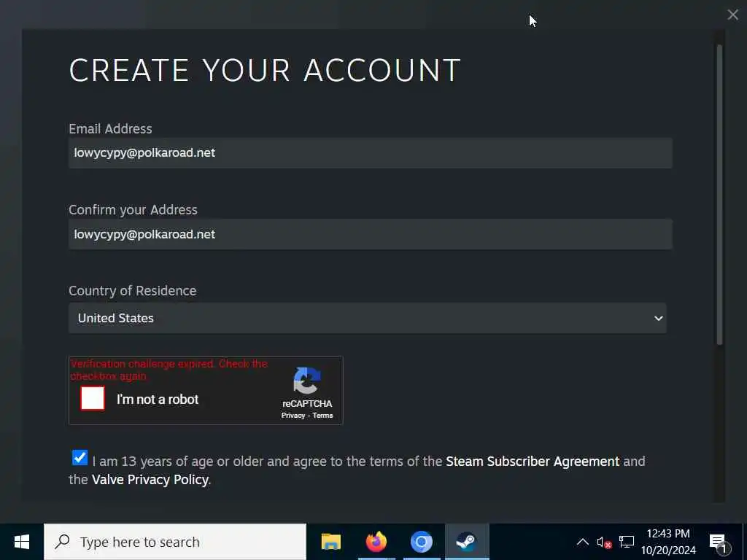
Task: Click the taskbar search box
Action: (x=175, y=542)
